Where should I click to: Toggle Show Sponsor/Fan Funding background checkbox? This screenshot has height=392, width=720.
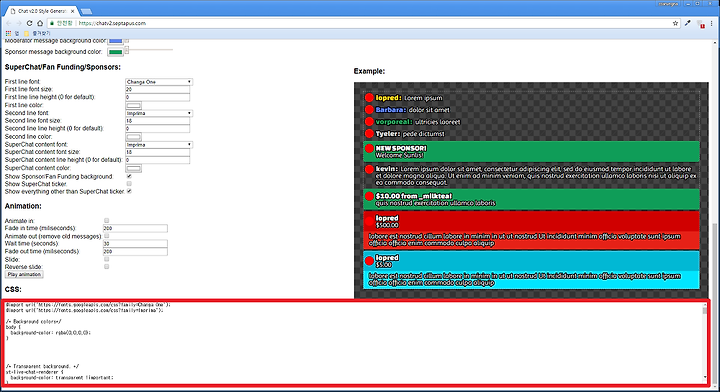tap(129, 176)
